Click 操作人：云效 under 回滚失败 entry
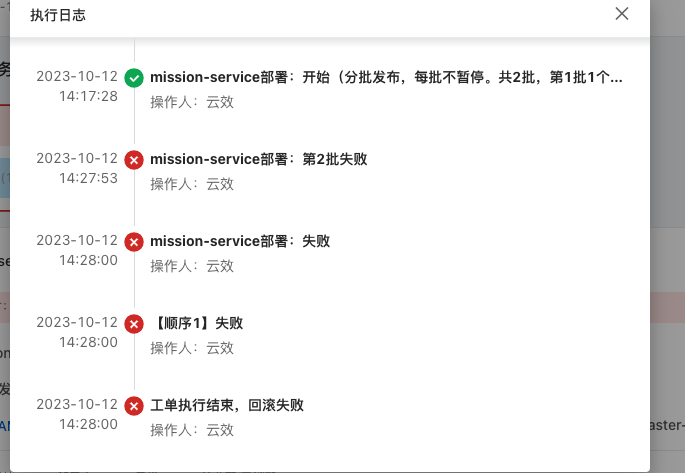 tap(192, 430)
